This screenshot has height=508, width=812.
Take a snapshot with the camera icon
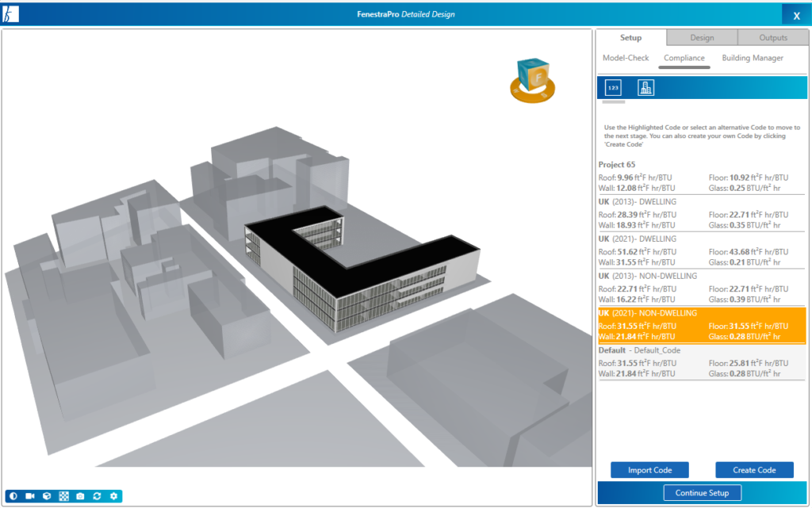tap(80, 496)
